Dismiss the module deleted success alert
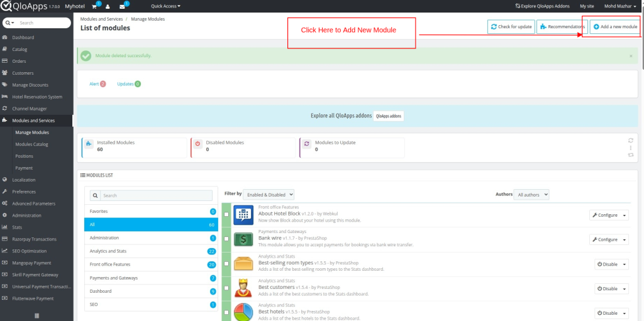The width and height of the screenshot is (644, 321). [631, 56]
